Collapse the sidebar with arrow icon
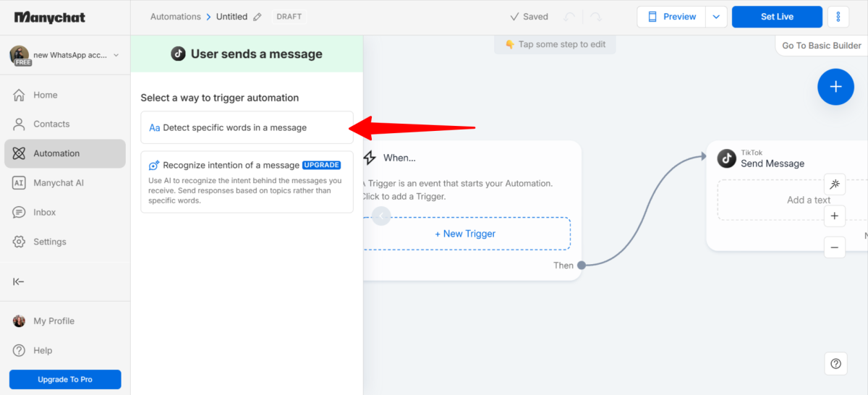 click(19, 281)
